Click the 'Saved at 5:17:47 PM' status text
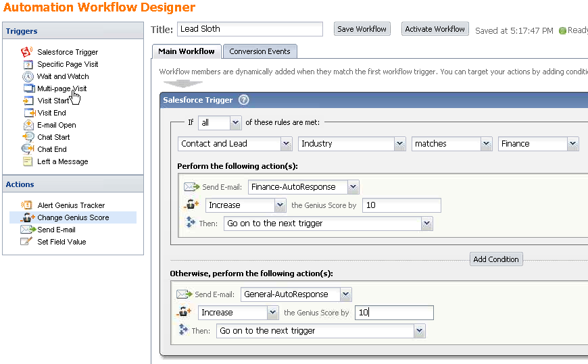Screen dimensions: 588x364 514,31
